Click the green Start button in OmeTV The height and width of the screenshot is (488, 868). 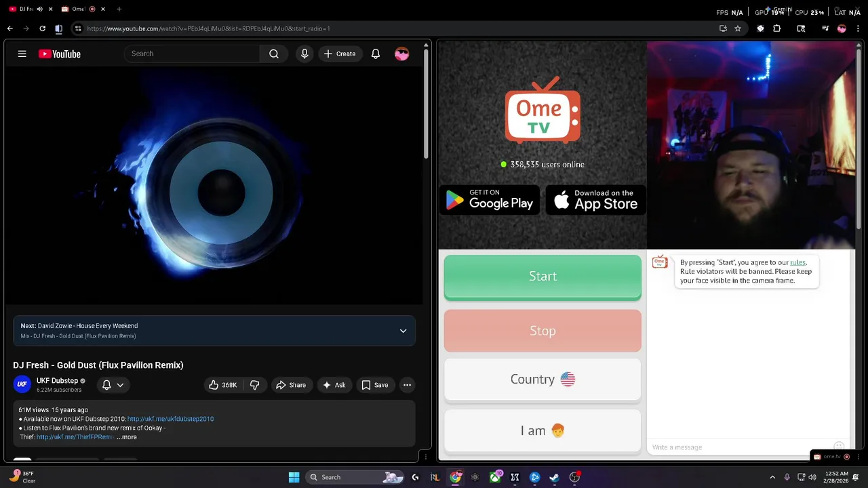(542, 277)
